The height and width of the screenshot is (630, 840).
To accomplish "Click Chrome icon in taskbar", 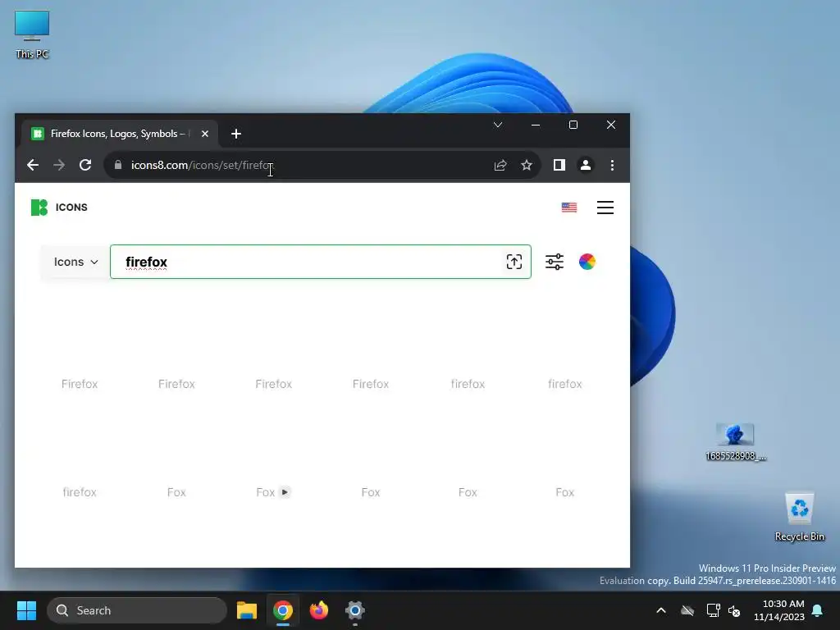I will 283,610.
